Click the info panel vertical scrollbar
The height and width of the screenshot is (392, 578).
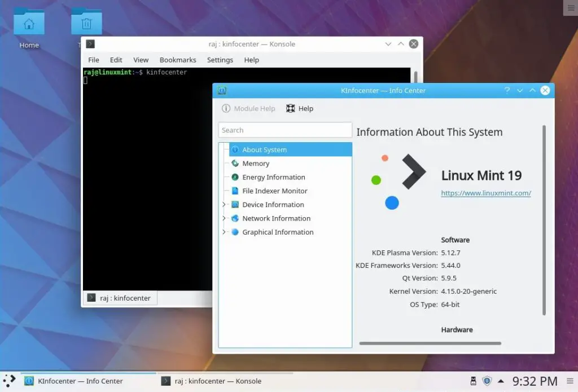point(544,220)
